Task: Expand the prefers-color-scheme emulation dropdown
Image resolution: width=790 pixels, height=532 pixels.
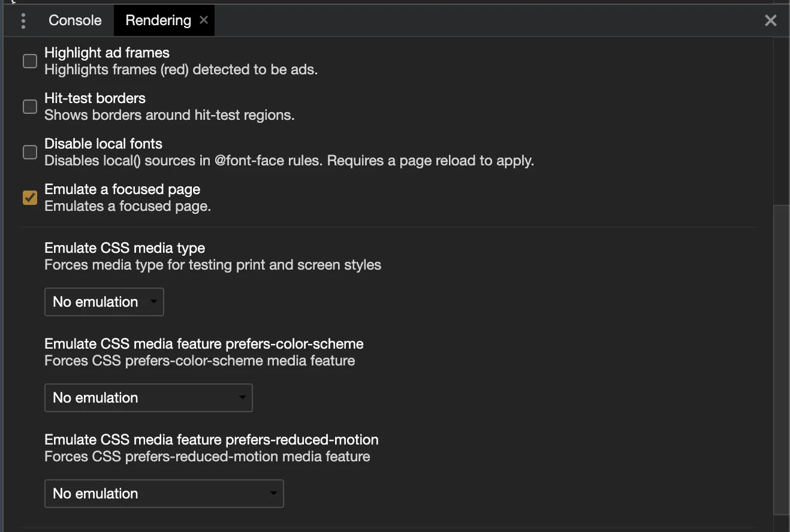Action: [149, 398]
